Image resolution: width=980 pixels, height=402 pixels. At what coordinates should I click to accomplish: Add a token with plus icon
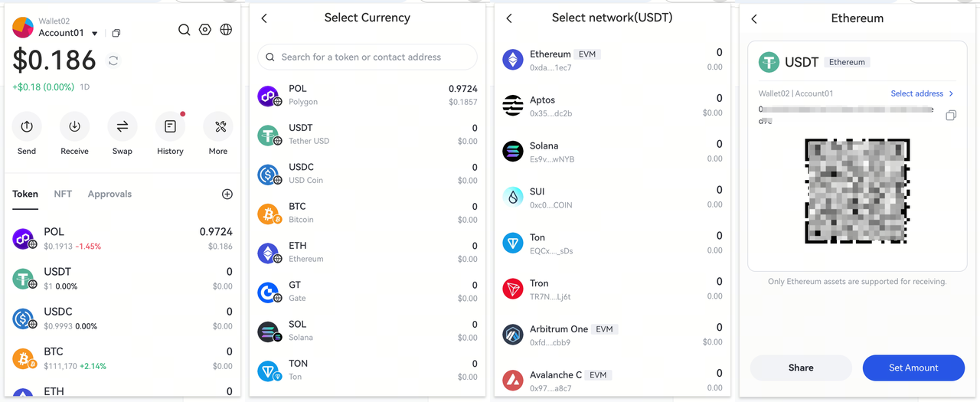(227, 194)
